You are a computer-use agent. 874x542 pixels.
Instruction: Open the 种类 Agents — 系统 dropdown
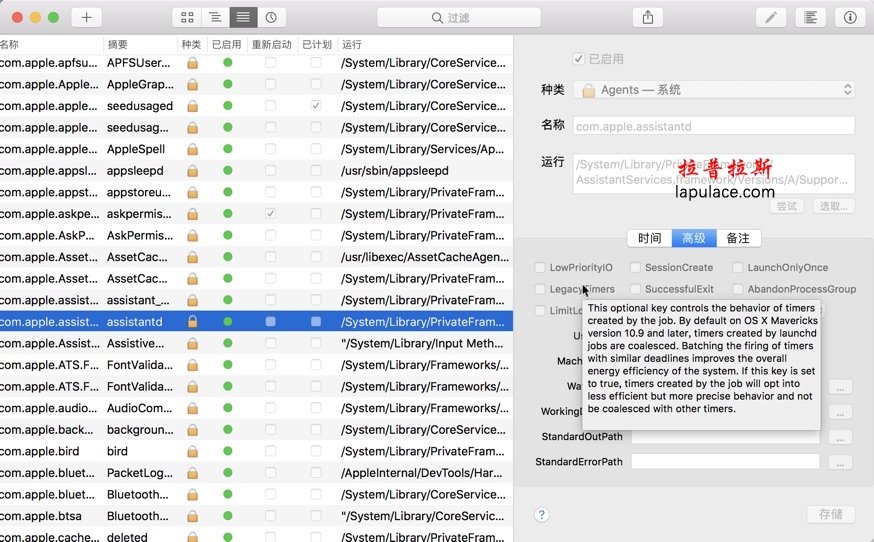tap(713, 90)
